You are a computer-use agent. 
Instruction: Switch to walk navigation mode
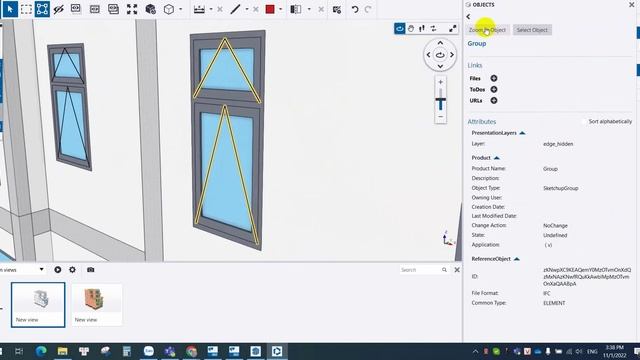[422, 28]
